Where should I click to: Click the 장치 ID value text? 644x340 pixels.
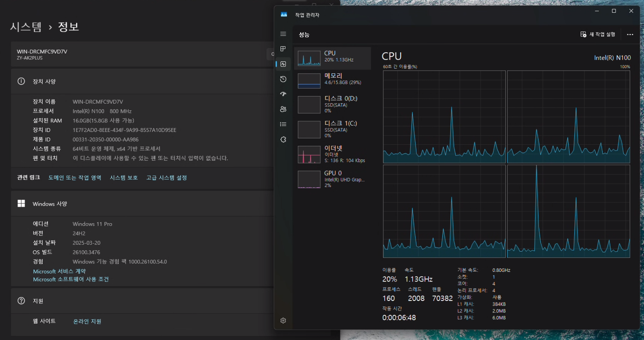[x=124, y=130]
